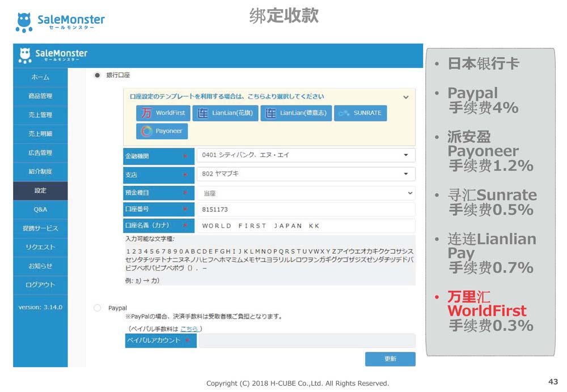The width and height of the screenshot is (567, 392).
Task: Click the version: 3.14.0 text
Action: (40, 308)
